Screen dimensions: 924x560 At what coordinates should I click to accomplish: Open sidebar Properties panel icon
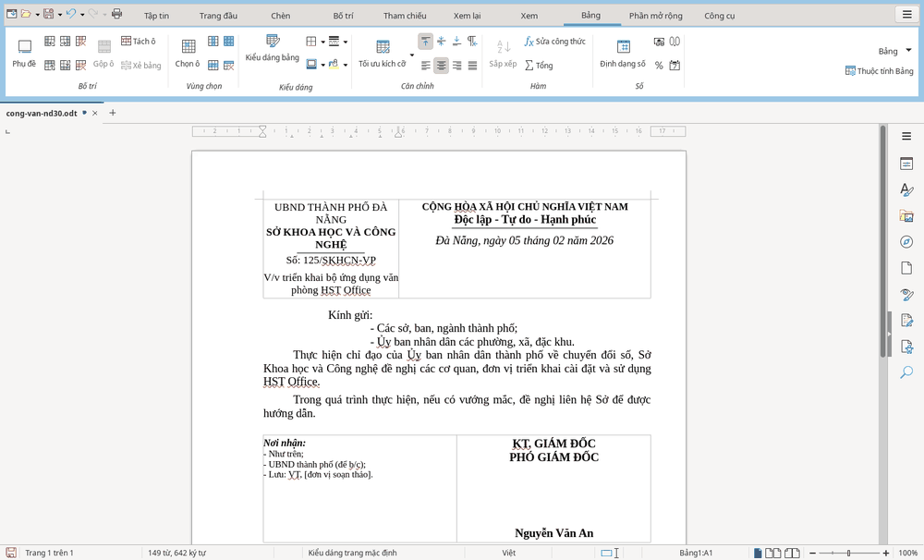coord(906,164)
